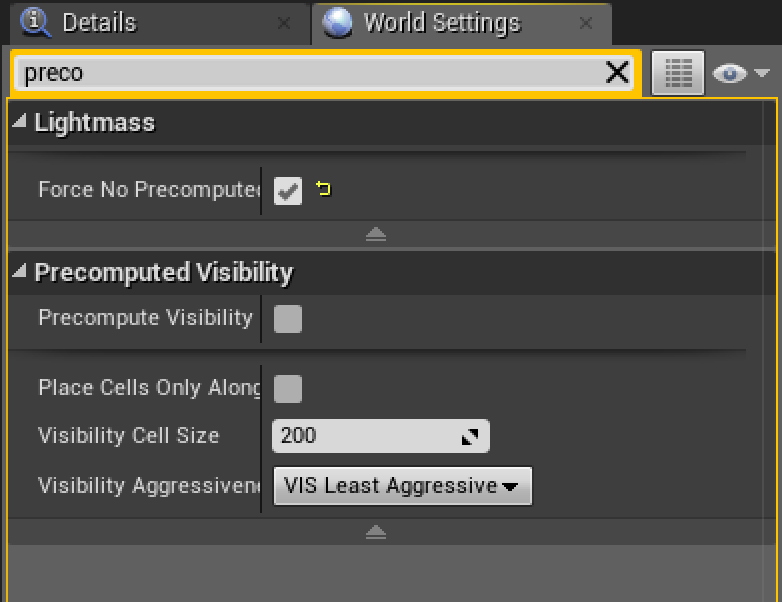Collapse the Precomputed Visibility section

(x=21, y=272)
